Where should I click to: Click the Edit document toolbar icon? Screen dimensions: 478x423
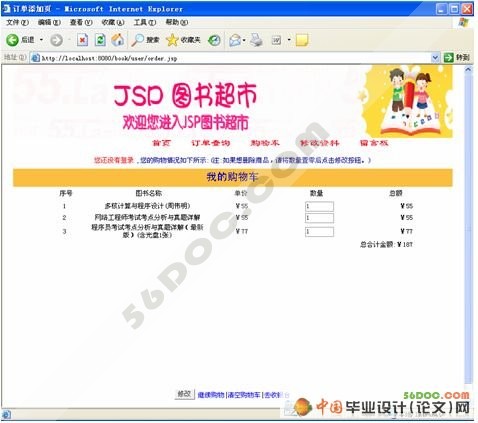click(276, 40)
